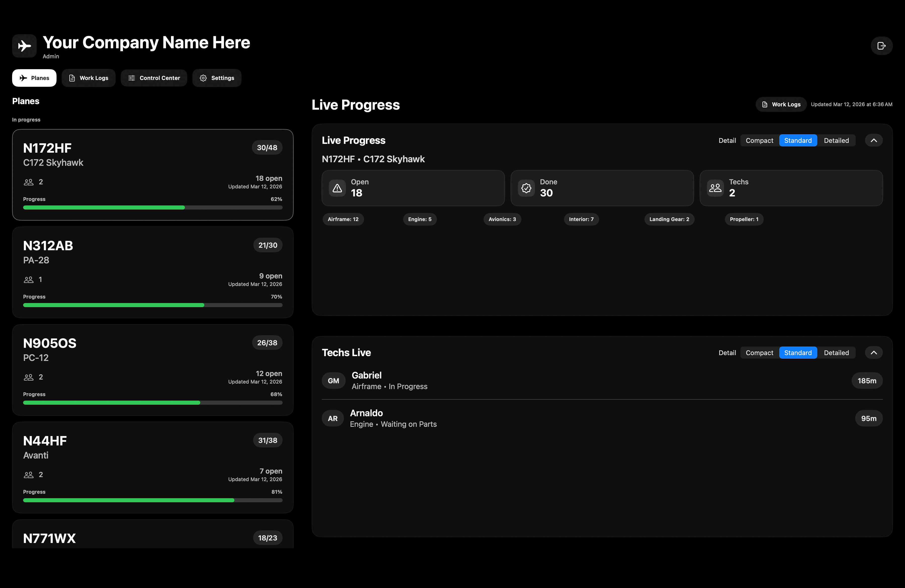The height and width of the screenshot is (588, 905).
Task: Click Gabriel's 185m time badge
Action: 867,380
